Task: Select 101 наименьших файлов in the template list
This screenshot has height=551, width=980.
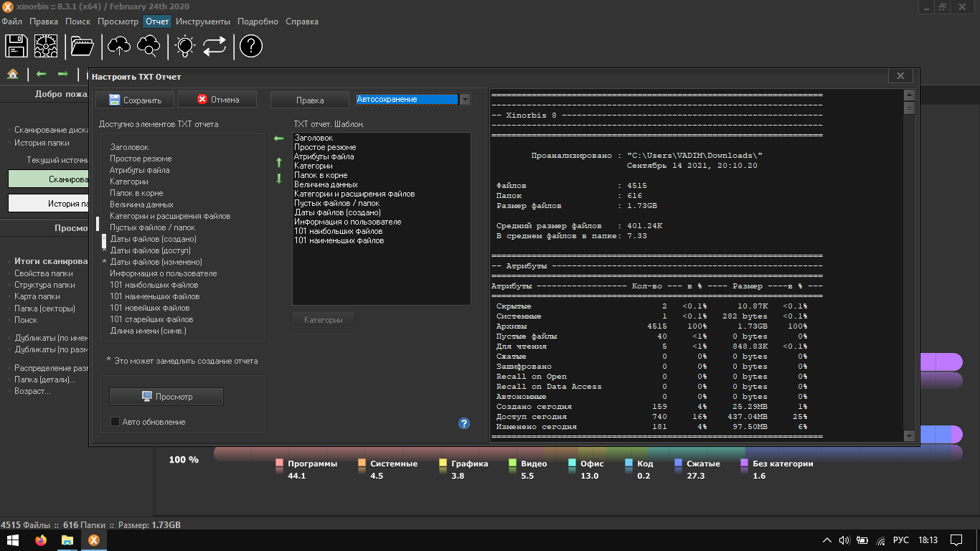Action: point(339,240)
